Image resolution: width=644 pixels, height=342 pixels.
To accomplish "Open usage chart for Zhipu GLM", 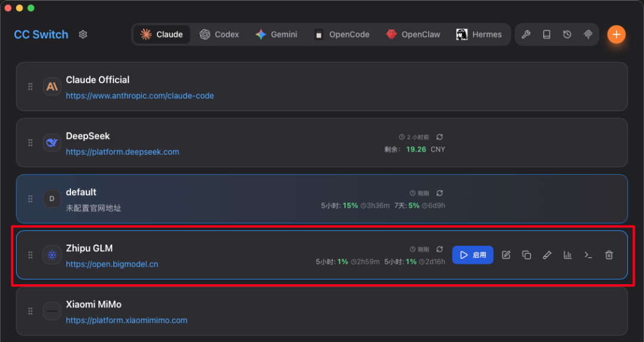I will (568, 255).
